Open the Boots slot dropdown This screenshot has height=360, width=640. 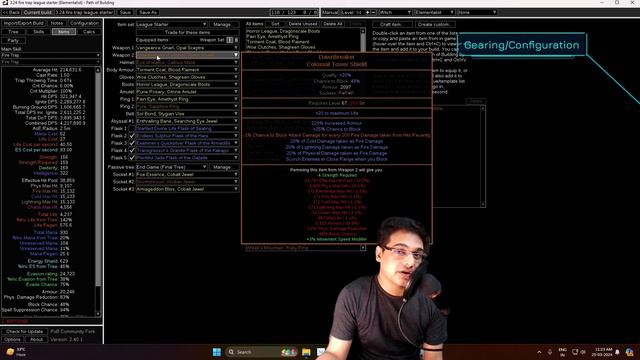(187, 84)
